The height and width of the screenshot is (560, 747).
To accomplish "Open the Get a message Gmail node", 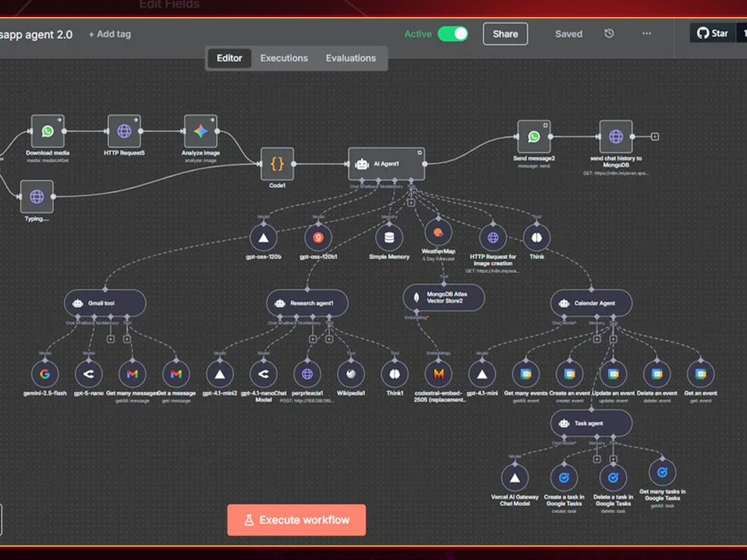I will [x=176, y=374].
